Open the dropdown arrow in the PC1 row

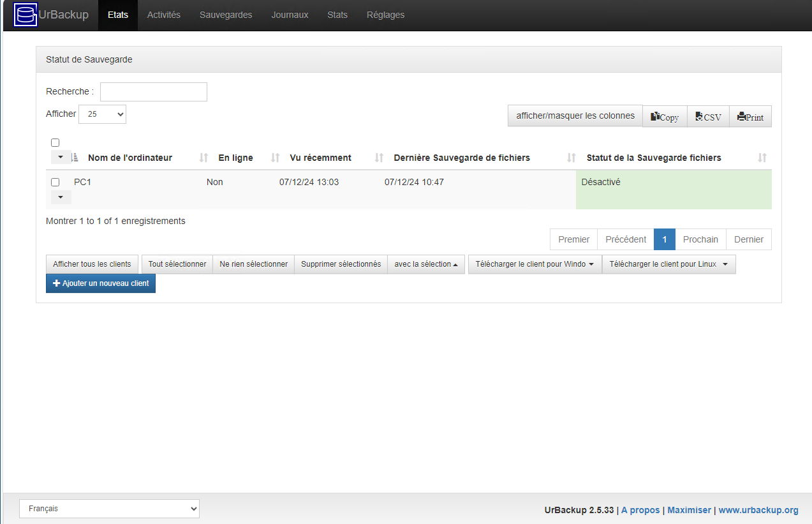pyautogui.click(x=61, y=197)
